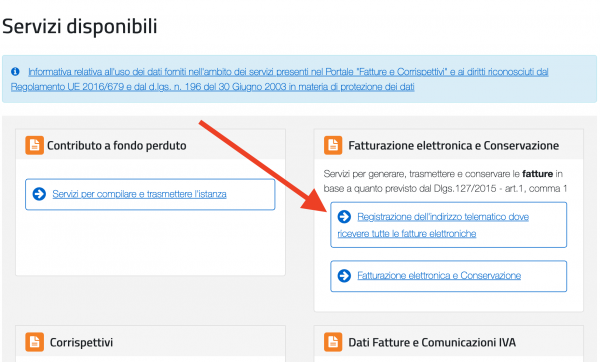The width and height of the screenshot is (600, 362).
Task: Open the Fatturazione elettronica e Conservazione link
Action: (x=439, y=276)
